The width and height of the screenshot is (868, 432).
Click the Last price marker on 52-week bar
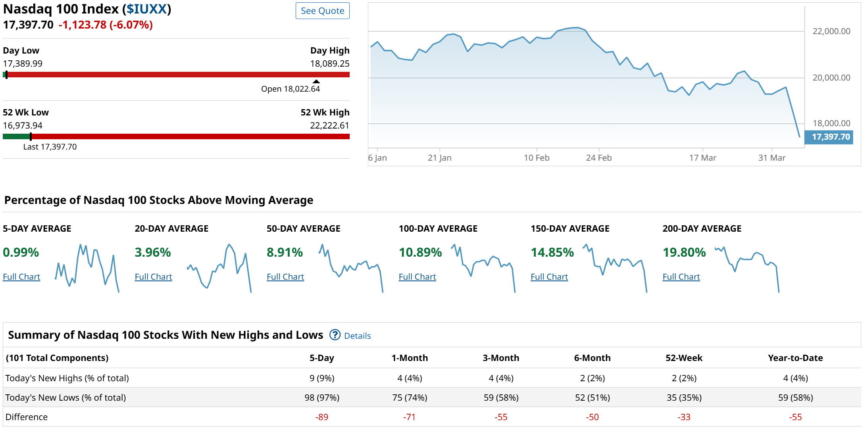coord(31,136)
